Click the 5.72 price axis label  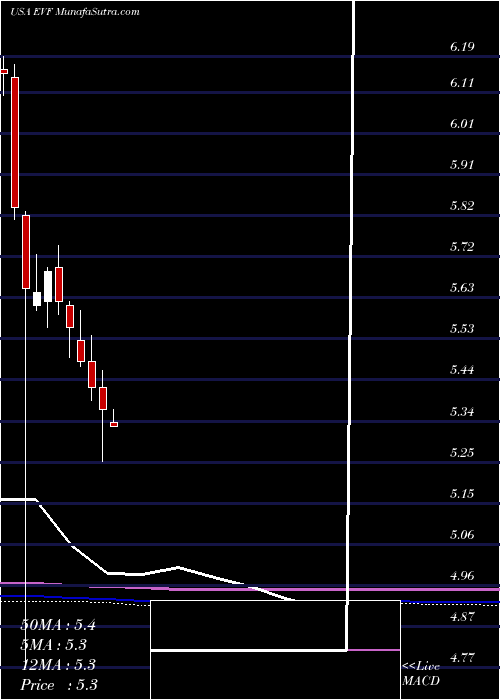pyautogui.click(x=462, y=247)
